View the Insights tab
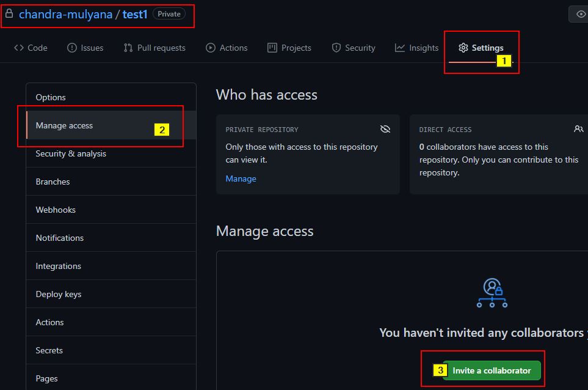588x390 pixels. (x=416, y=48)
